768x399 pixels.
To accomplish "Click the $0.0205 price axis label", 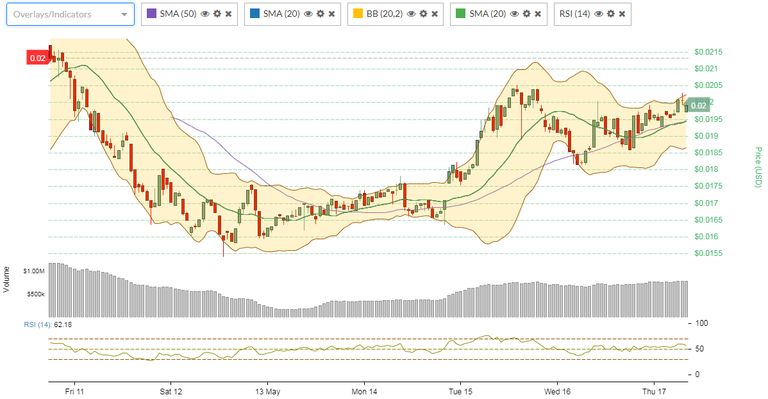I will 708,85.
